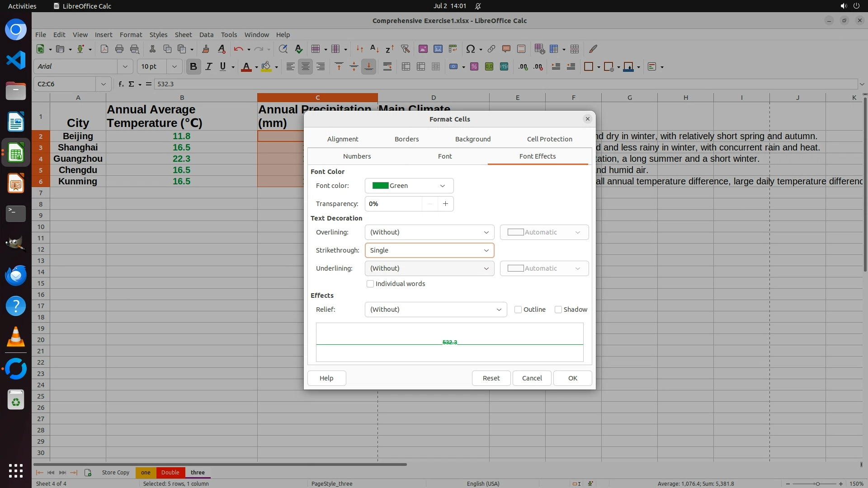Click the Insert Chart icon

point(438,49)
